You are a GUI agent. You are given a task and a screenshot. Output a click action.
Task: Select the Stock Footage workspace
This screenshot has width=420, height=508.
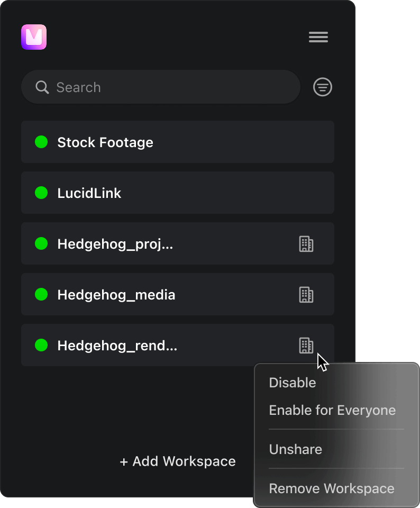(x=105, y=142)
